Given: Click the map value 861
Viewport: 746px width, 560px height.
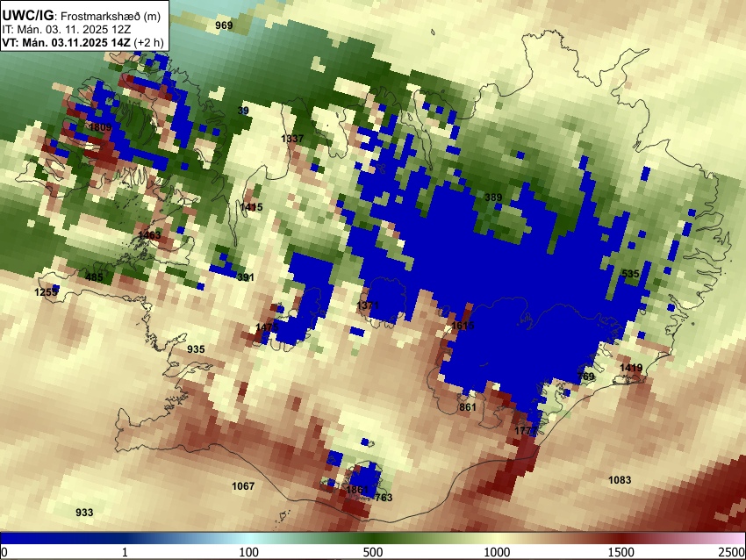Looking at the screenshot, I should click(468, 407).
